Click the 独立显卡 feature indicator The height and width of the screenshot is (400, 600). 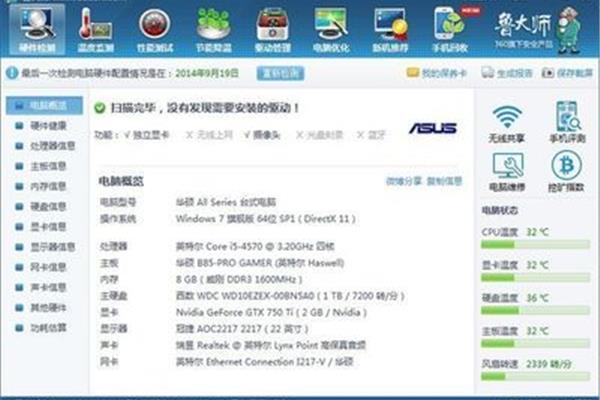(x=147, y=135)
